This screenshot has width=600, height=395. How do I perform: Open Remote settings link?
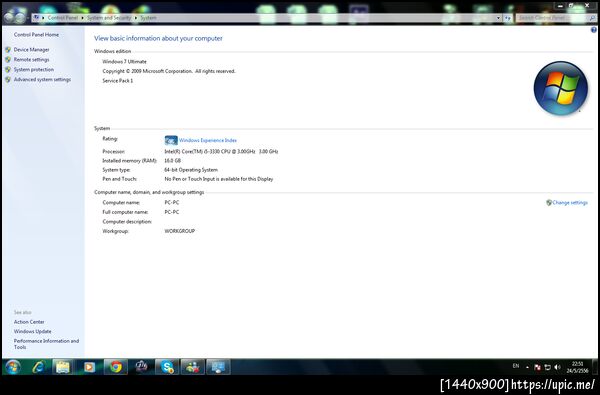[x=31, y=60]
